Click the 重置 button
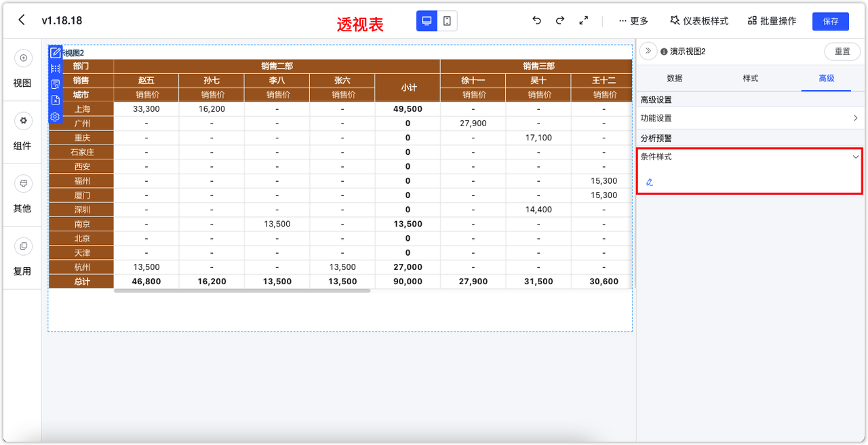Image resolution: width=868 pixels, height=445 pixels. pyautogui.click(x=842, y=52)
